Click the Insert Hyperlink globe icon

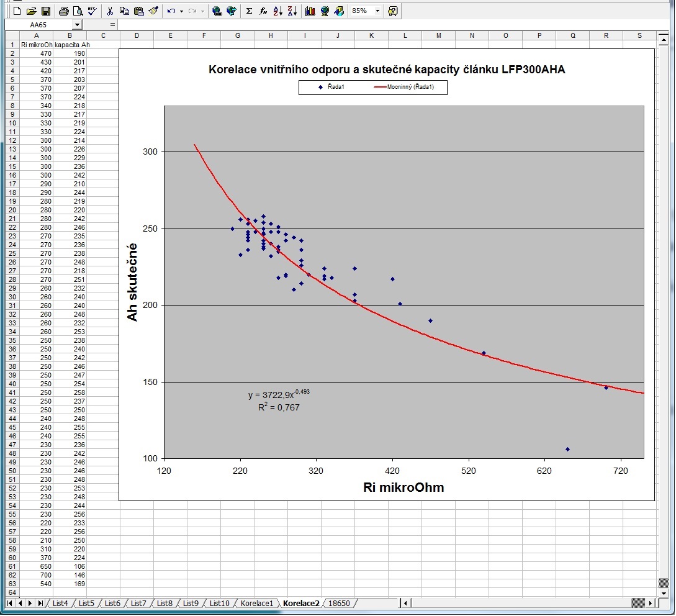point(217,11)
